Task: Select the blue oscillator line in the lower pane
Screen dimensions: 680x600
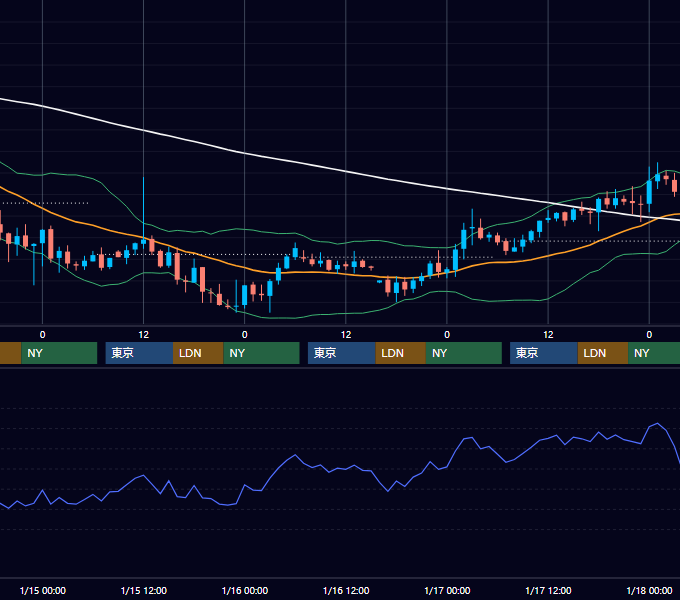Action: 347,468
